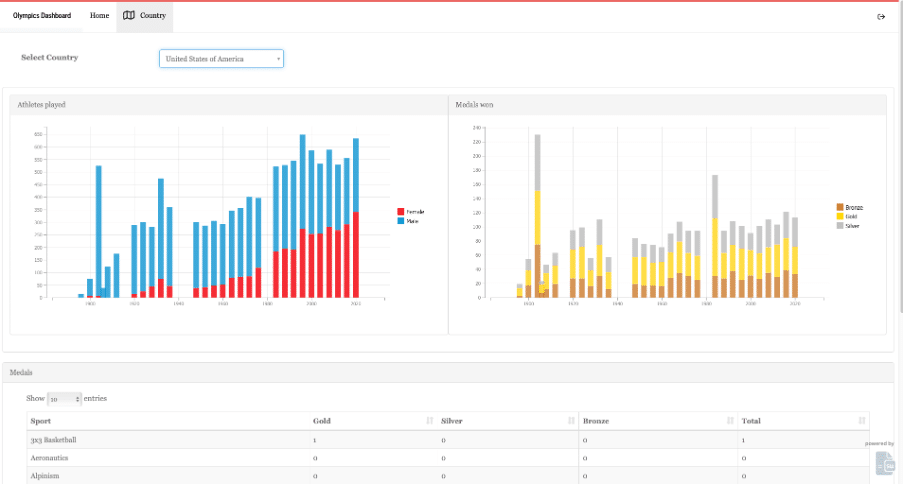Select the Aeronautics table row
This screenshot has width=904, height=484.
(448, 458)
